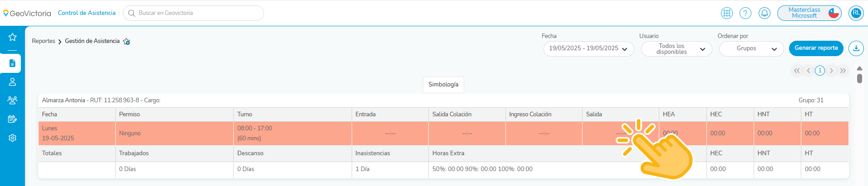The image size is (868, 186).
Task: Go to next page arrow in pagination
Action: click(831, 71)
